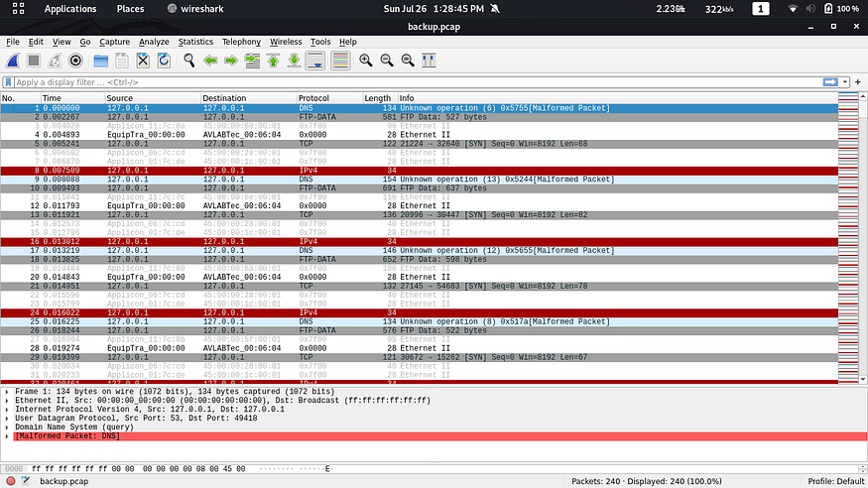Restart the current capture icon
868x488 pixels.
point(55,61)
